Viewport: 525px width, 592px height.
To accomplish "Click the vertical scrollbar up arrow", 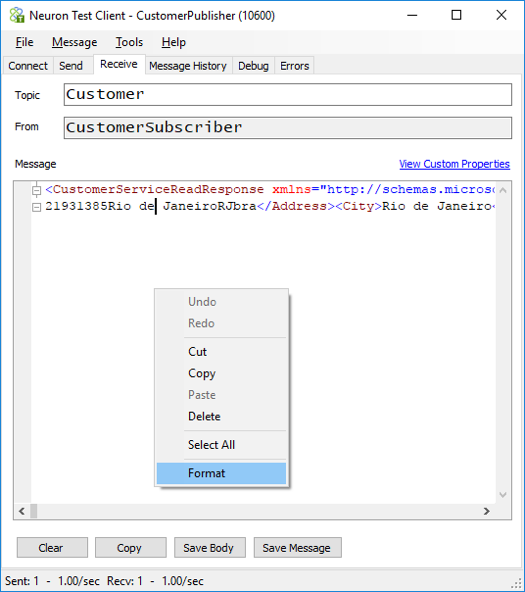I will 503,190.
